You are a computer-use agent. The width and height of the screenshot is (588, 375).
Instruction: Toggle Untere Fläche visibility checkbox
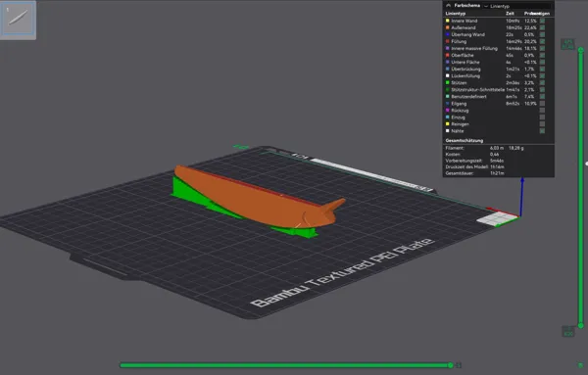542,63
